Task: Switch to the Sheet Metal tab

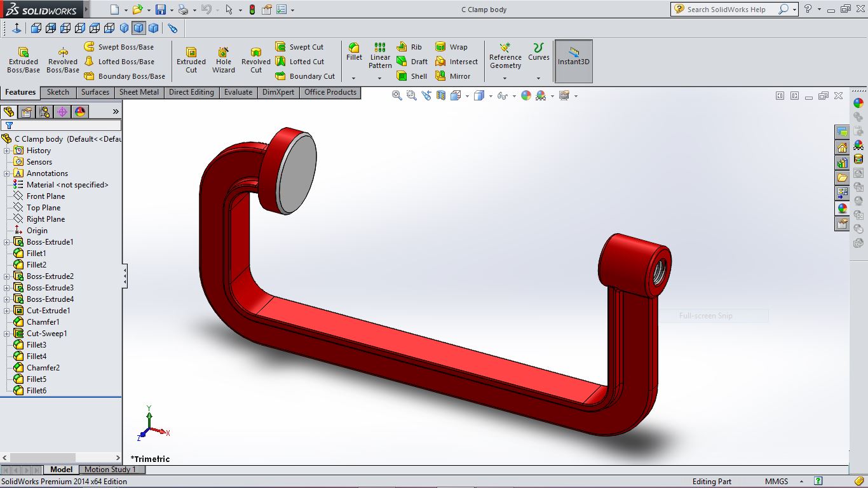Action: point(139,92)
